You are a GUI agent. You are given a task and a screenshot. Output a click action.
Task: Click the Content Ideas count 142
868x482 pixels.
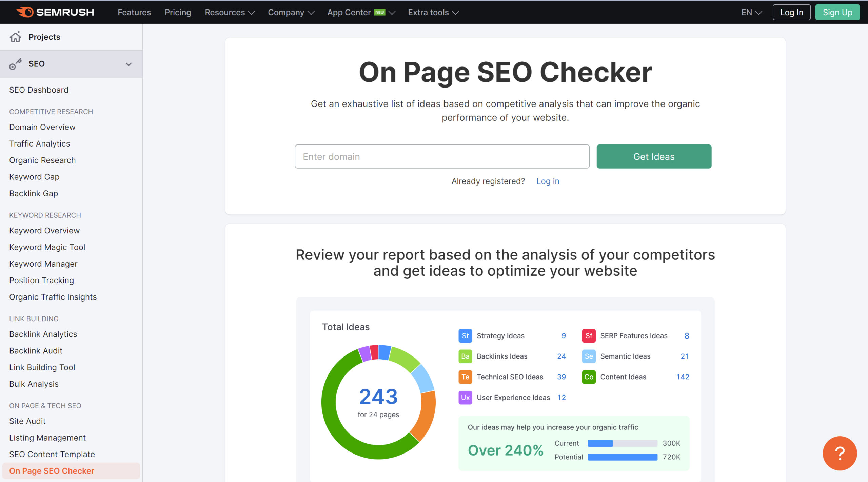coord(683,377)
